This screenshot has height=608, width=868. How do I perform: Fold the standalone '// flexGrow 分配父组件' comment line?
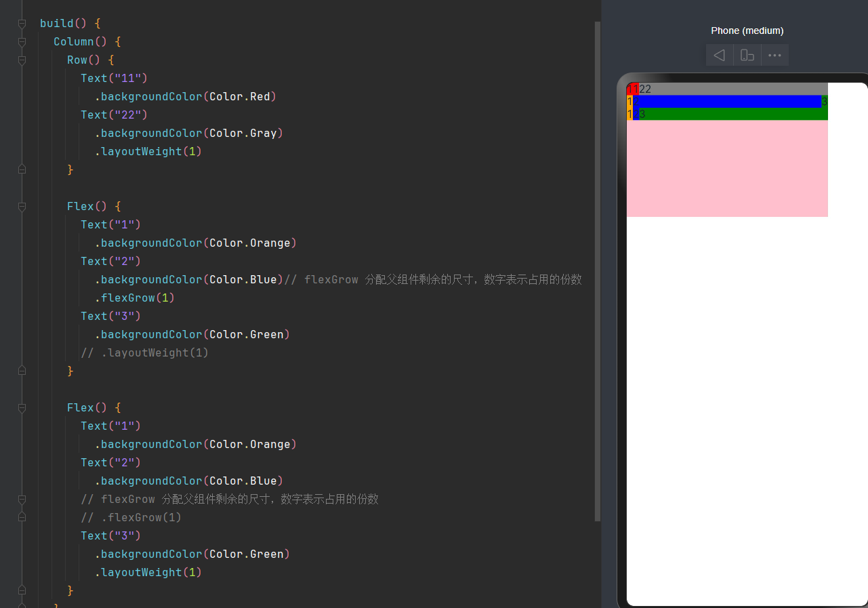coord(22,500)
